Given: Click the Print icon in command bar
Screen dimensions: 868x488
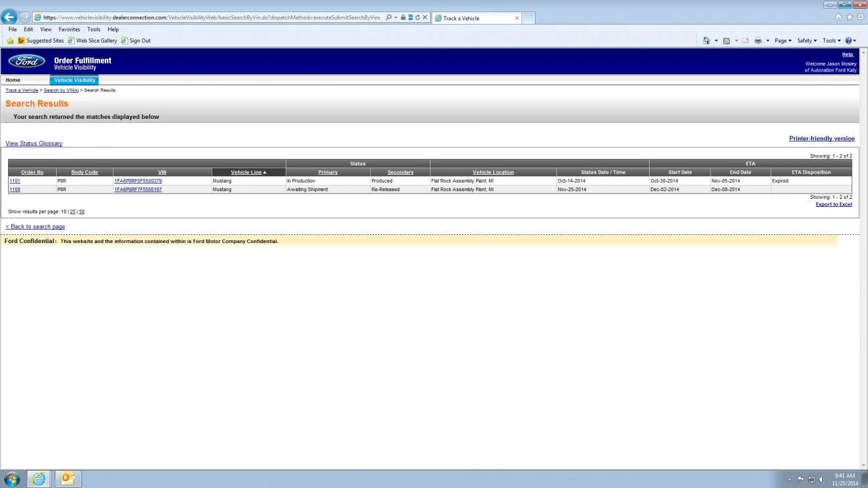Looking at the screenshot, I should tap(758, 41).
